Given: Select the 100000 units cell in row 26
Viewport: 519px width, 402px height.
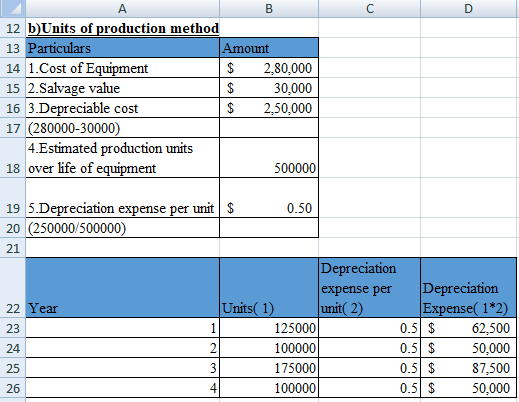Looking at the screenshot, I should point(269,388).
